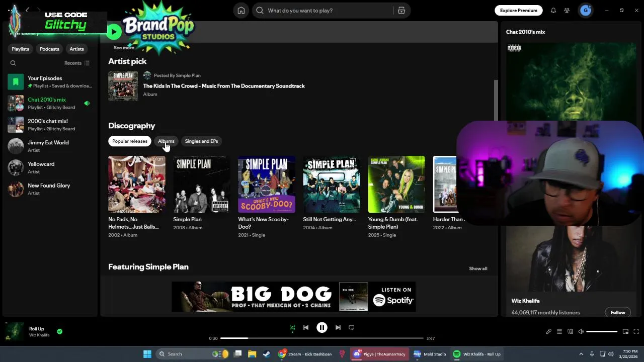Viewport: 644px width, 362px height.
Task: Click See more under popular tracks
Action: pyautogui.click(x=124, y=48)
